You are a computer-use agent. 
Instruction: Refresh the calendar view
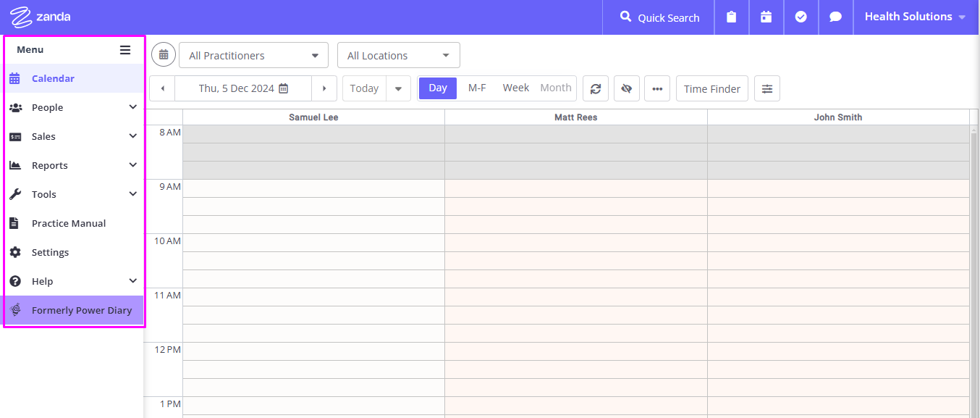click(595, 88)
